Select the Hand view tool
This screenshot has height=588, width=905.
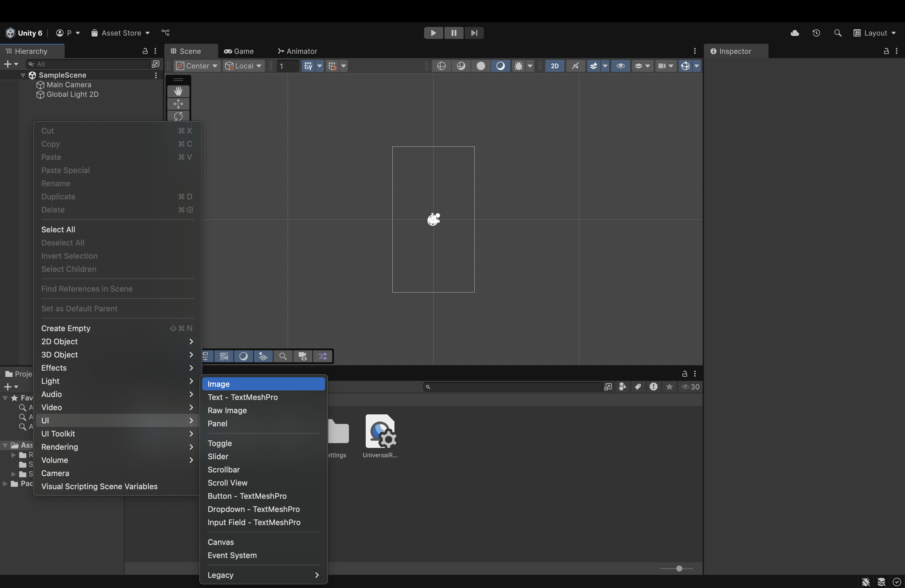(178, 91)
